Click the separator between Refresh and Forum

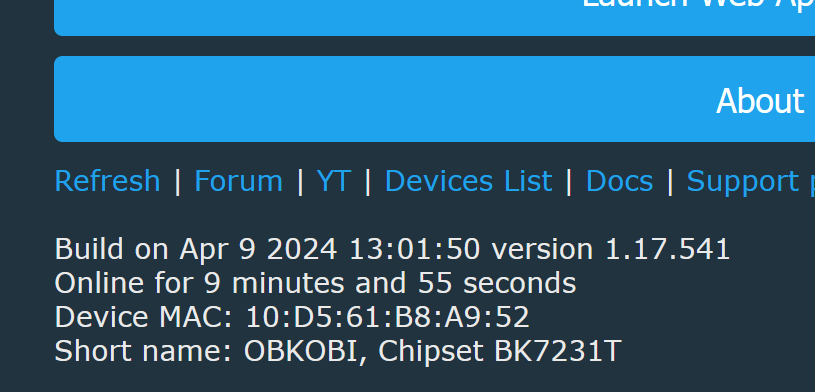coord(177,181)
